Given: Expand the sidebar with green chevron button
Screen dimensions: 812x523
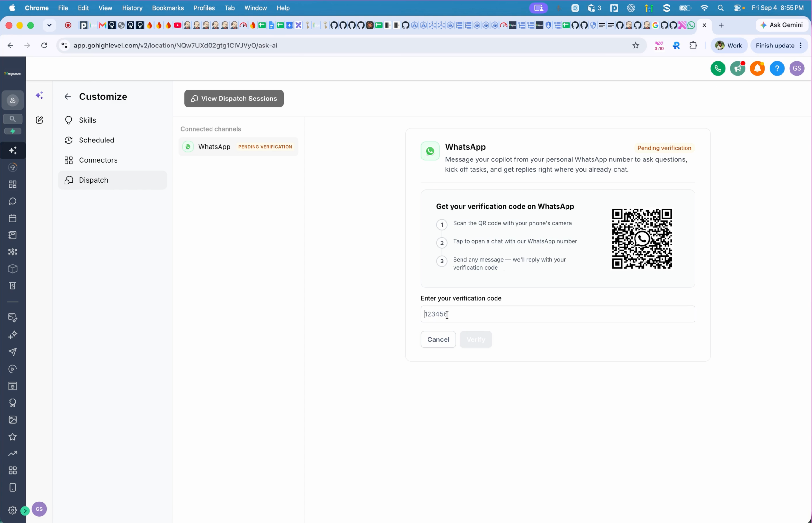Looking at the screenshot, I should coord(25,510).
